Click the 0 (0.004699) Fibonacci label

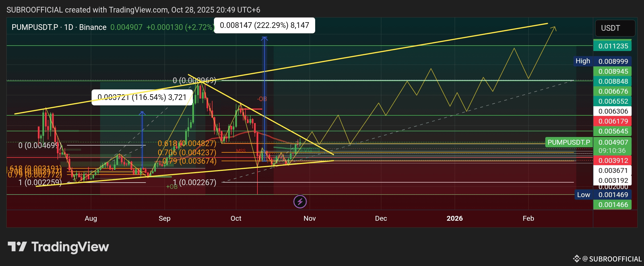40,146
